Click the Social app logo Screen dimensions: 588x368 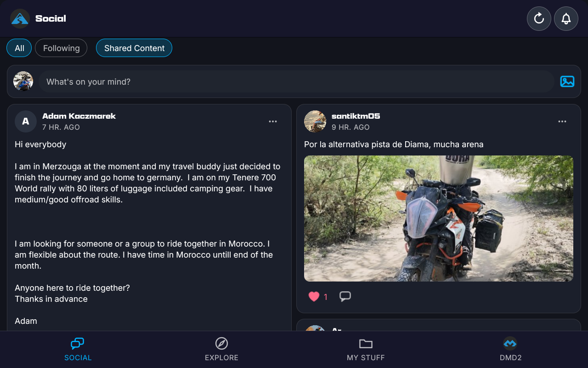pos(20,18)
